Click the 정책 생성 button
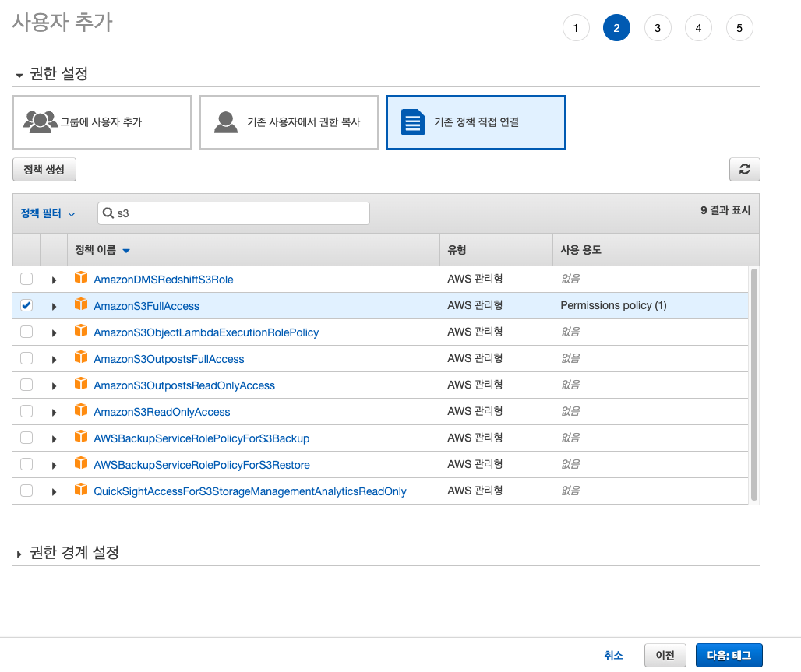 click(44, 170)
